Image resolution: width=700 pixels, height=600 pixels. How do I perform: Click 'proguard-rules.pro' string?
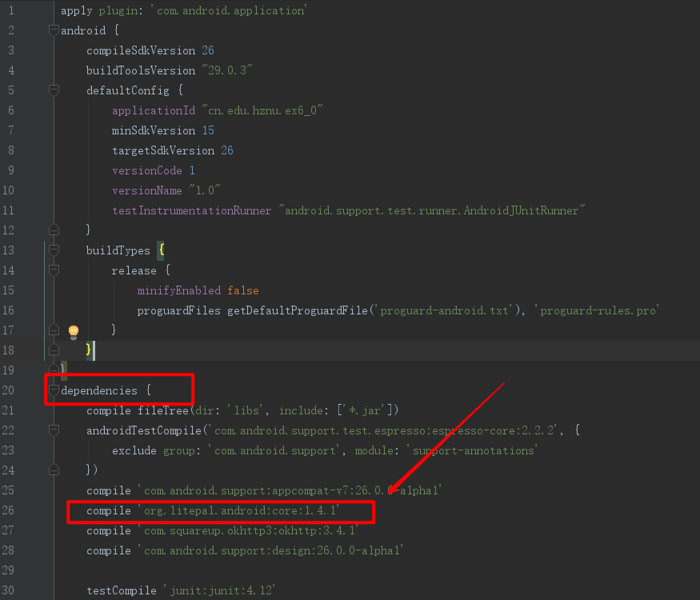click(597, 310)
